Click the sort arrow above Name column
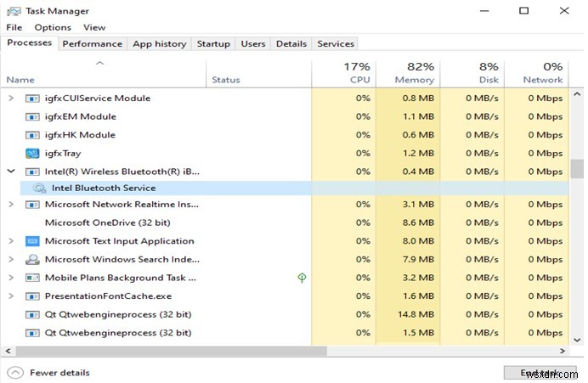 point(99,63)
